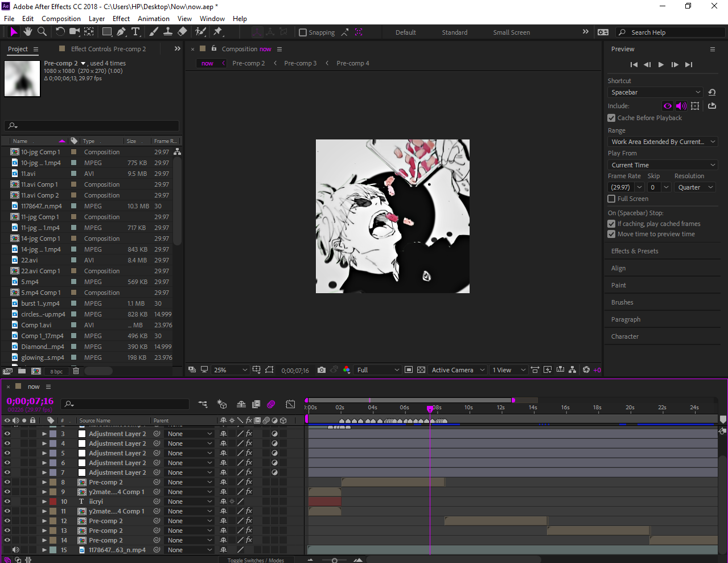Open the Range dropdown in Preview
The image size is (728, 563).
(663, 142)
